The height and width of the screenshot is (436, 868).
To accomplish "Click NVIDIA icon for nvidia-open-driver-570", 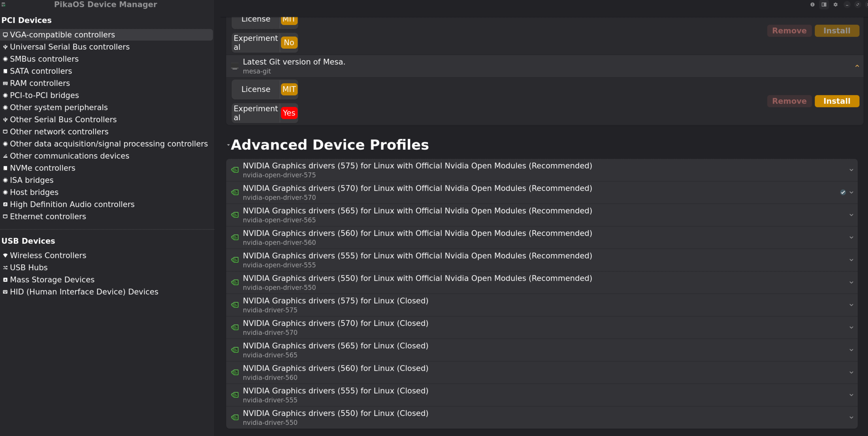I will pyautogui.click(x=235, y=192).
